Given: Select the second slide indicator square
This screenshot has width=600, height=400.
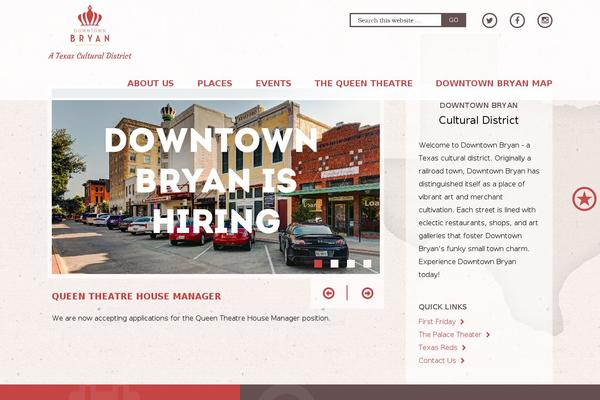Looking at the screenshot, I should [x=334, y=264].
